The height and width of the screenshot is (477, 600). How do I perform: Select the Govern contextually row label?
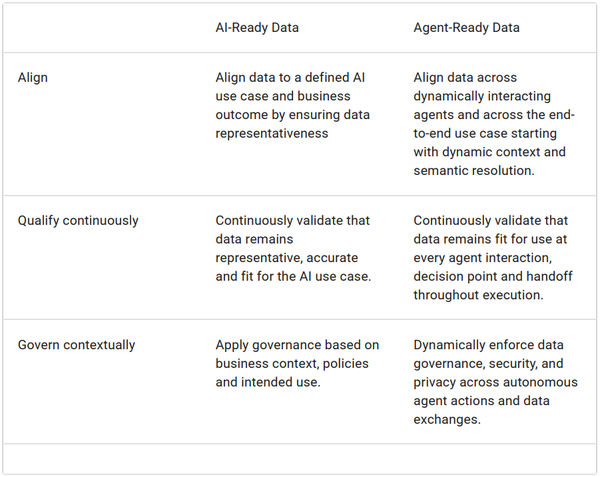click(x=77, y=345)
